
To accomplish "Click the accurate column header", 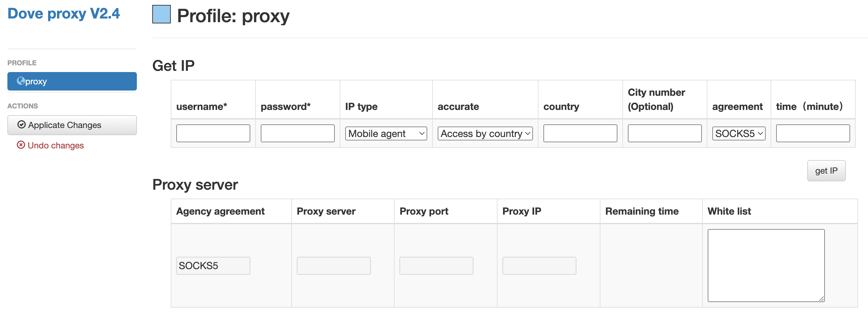I will pyautogui.click(x=458, y=107).
